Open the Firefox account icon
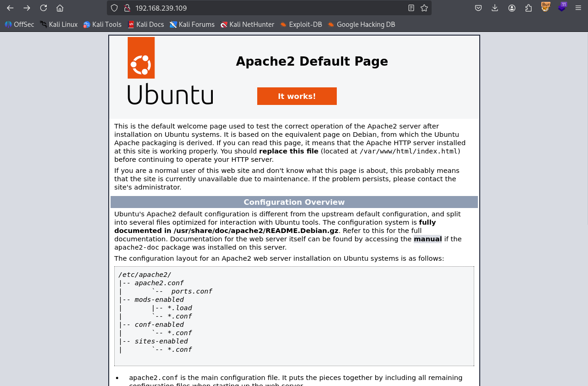Viewport: 588px width, 386px height. (x=512, y=8)
